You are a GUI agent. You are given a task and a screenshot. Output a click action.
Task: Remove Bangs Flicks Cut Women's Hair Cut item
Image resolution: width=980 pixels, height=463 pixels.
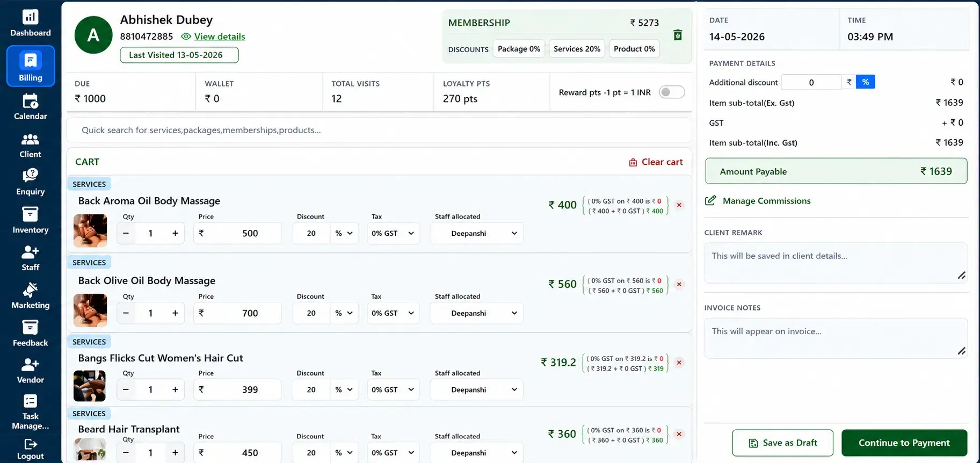pyautogui.click(x=679, y=363)
